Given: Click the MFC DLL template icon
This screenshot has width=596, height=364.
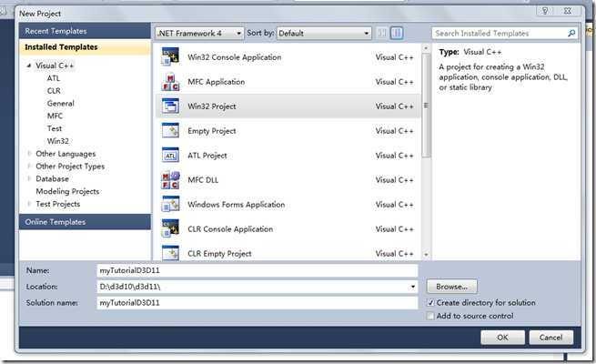Looking at the screenshot, I should click(x=170, y=179).
